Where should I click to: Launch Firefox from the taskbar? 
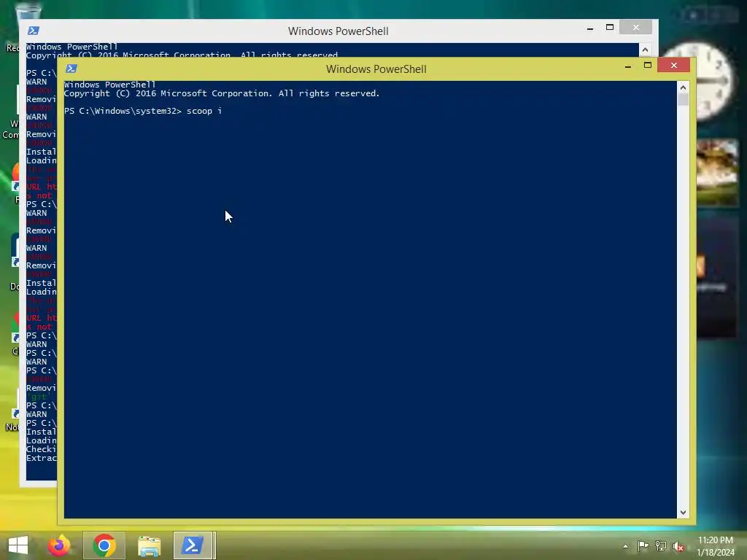tap(59, 545)
